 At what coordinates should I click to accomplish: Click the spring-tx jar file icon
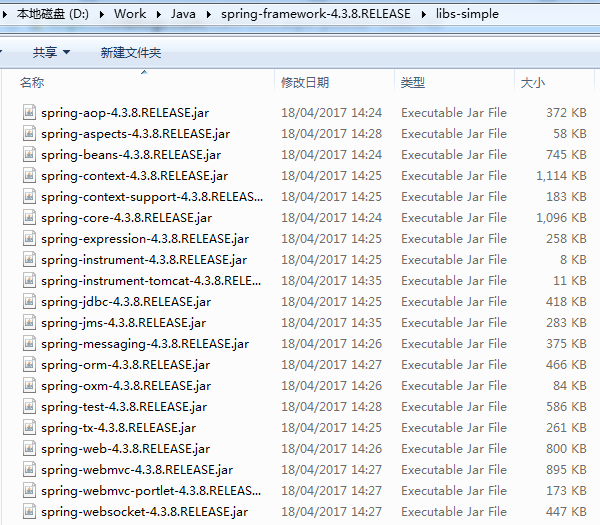pos(29,428)
